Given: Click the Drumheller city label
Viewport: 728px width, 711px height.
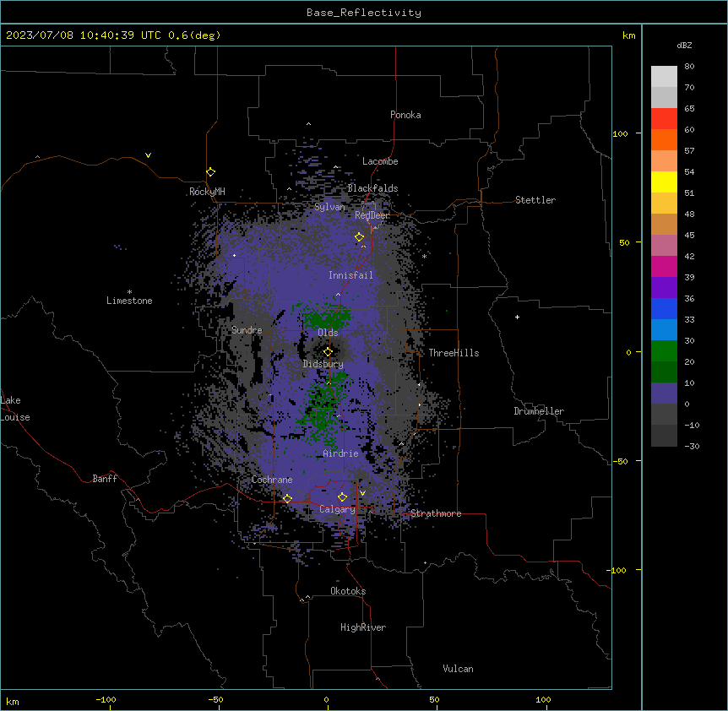Looking at the screenshot, I should click(x=539, y=411).
